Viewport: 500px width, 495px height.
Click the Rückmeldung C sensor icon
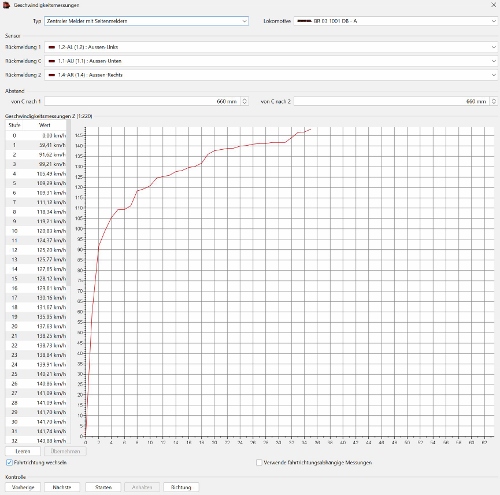(52, 61)
